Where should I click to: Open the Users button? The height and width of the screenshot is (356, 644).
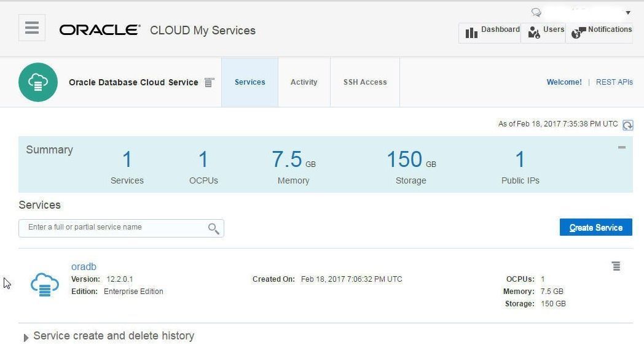point(543,33)
